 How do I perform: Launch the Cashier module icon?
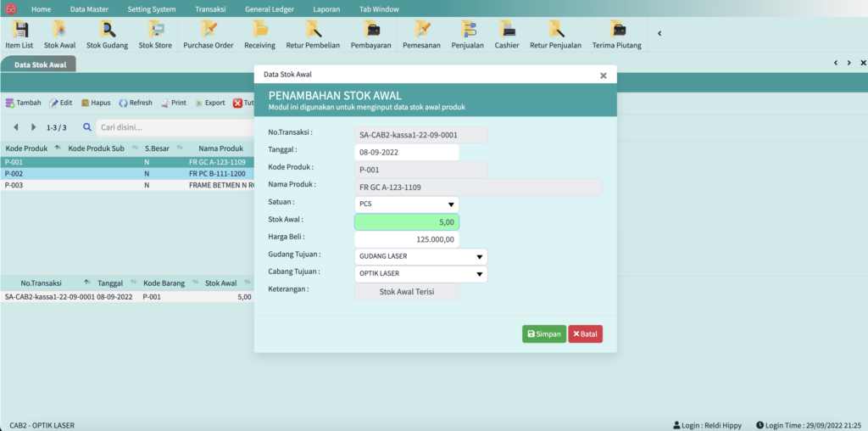[x=507, y=34]
